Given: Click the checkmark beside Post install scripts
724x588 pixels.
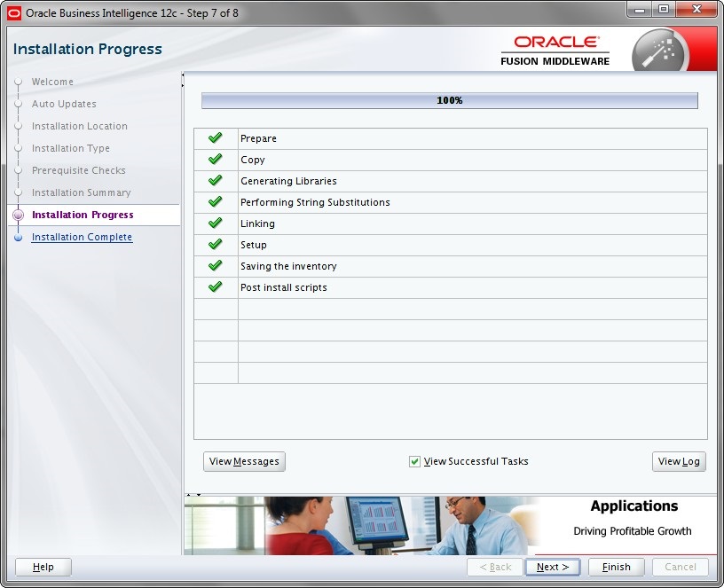Looking at the screenshot, I should tap(216, 286).
